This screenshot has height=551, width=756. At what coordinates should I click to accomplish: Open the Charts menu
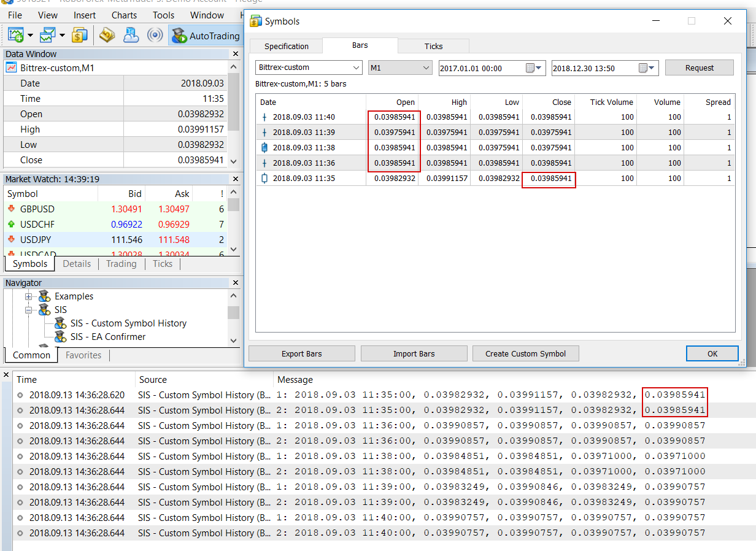(x=125, y=15)
